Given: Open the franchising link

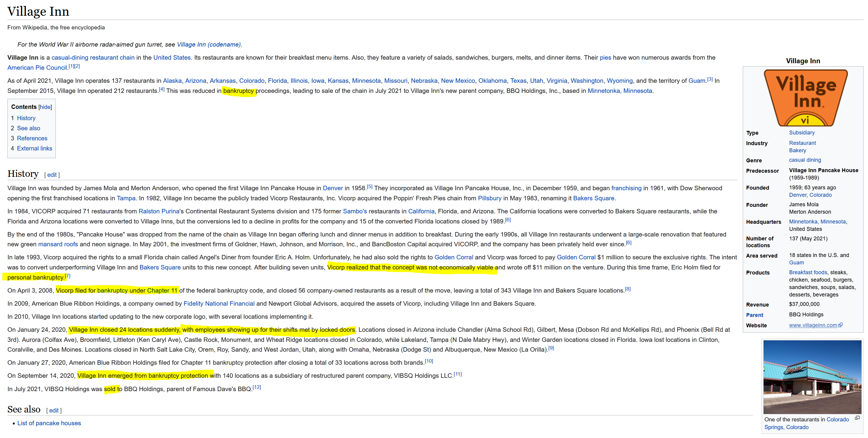Looking at the screenshot, I should pos(627,188).
